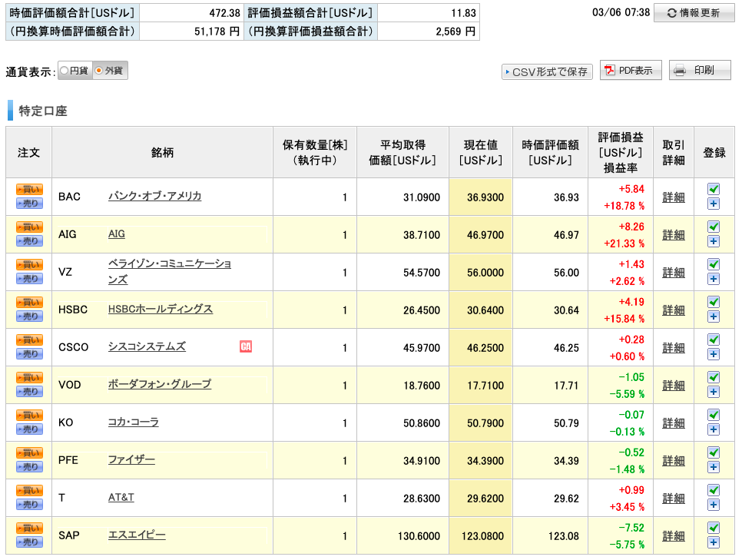The height and width of the screenshot is (560, 742).
Task: Toggle the green checkbox in SAP row
Action: tap(714, 527)
